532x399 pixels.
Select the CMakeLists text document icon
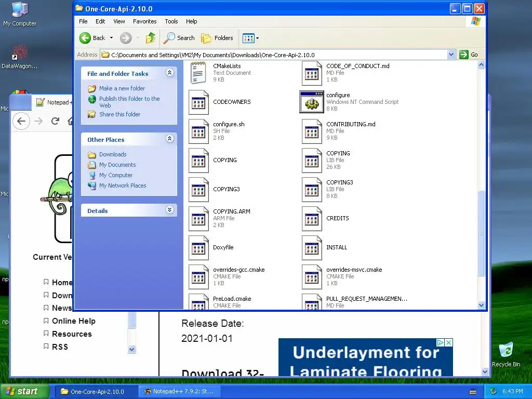(x=198, y=73)
